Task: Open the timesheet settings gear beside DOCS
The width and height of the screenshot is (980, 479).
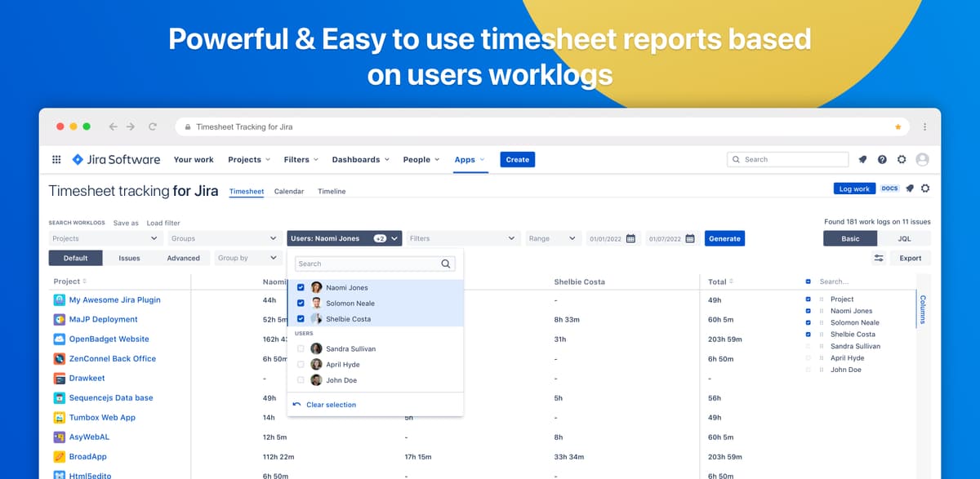Action: point(925,188)
